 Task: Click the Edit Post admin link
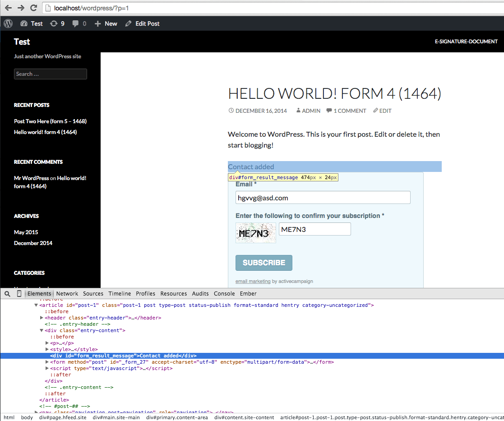coord(143,23)
